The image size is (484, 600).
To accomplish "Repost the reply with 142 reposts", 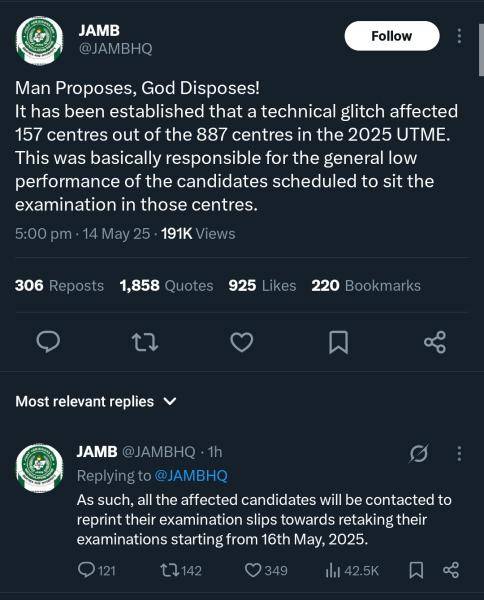I will point(181,570).
